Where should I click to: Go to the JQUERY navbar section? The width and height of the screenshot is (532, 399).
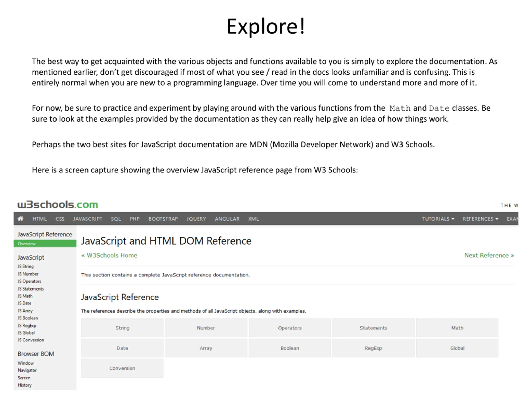pyautogui.click(x=196, y=219)
